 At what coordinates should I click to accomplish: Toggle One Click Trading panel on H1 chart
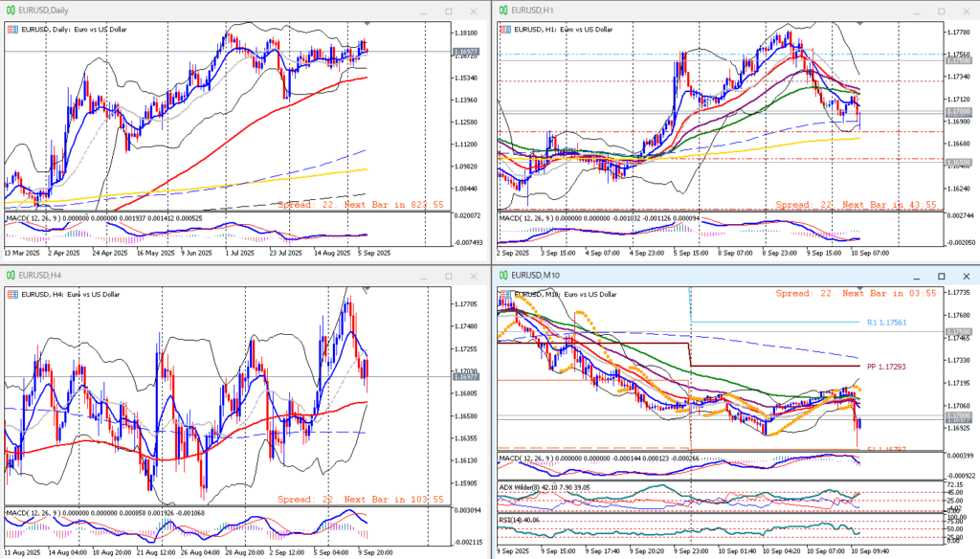point(503,30)
